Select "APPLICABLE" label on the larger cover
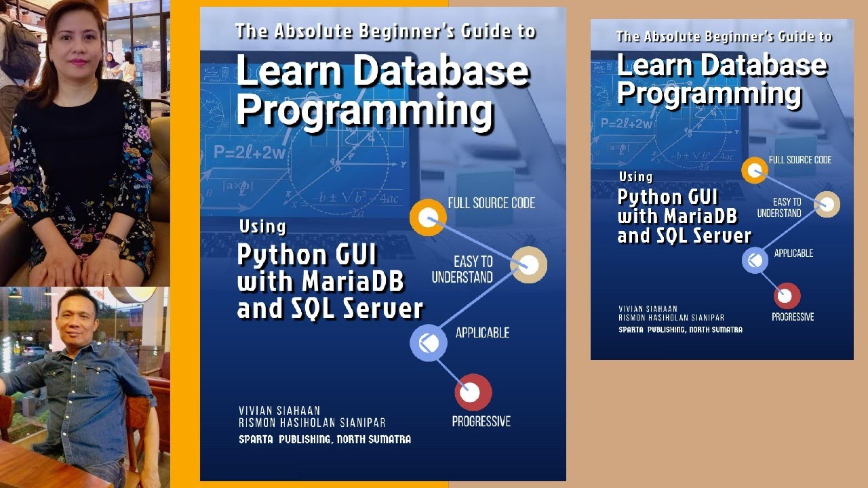Screen dimensions: 868x488 (x=483, y=333)
